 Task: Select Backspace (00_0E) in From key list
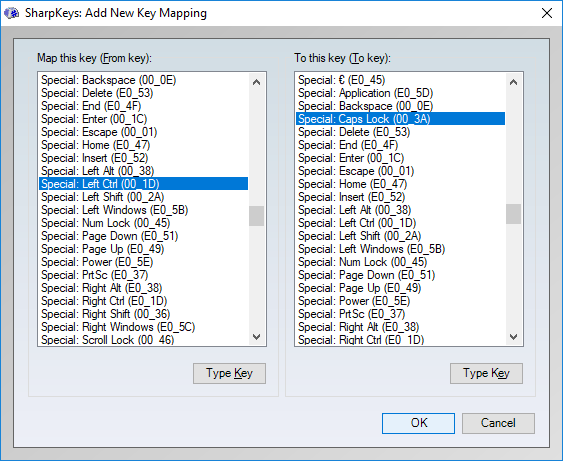click(143, 80)
